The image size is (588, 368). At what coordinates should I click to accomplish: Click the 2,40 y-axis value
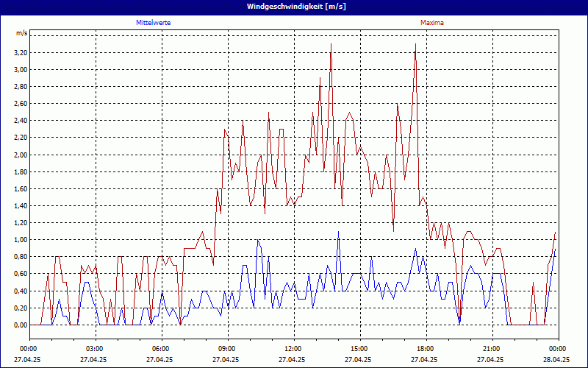[x=21, y=121]
